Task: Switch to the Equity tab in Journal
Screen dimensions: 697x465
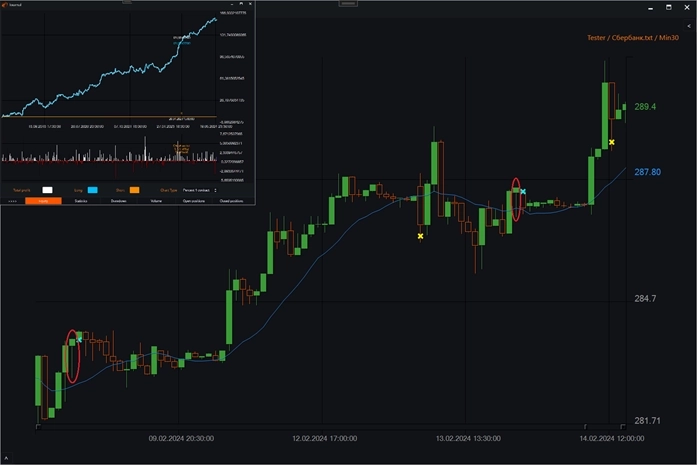Action: pyautogui.click(x=43, y=201)
